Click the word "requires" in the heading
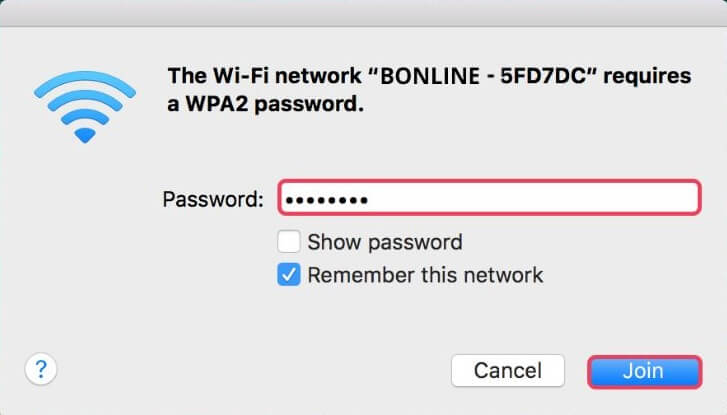727x415 pixels. pyautogui.click(x=645, y=76)
